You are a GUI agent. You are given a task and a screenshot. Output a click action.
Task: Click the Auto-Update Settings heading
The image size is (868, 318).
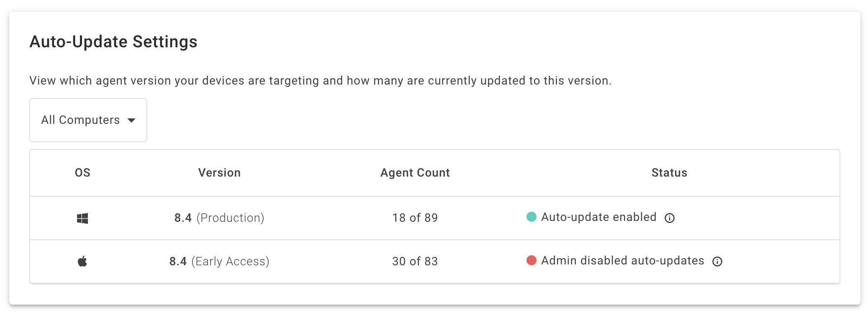[x=113, y=42]
